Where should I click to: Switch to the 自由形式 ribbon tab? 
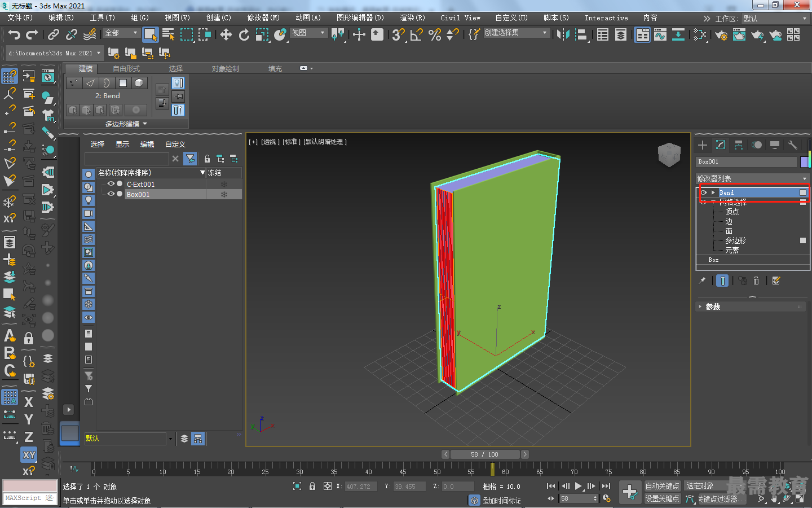(126, 69)
